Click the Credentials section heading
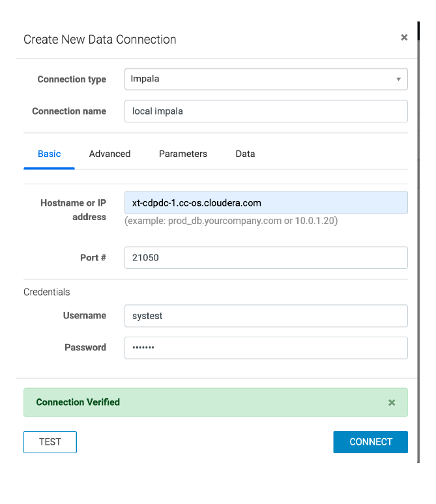 point(47,292)
